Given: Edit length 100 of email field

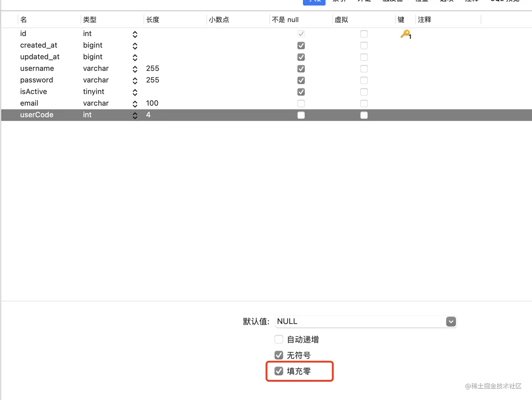Looking at the screenshot, I should click(x=152, y=103).
